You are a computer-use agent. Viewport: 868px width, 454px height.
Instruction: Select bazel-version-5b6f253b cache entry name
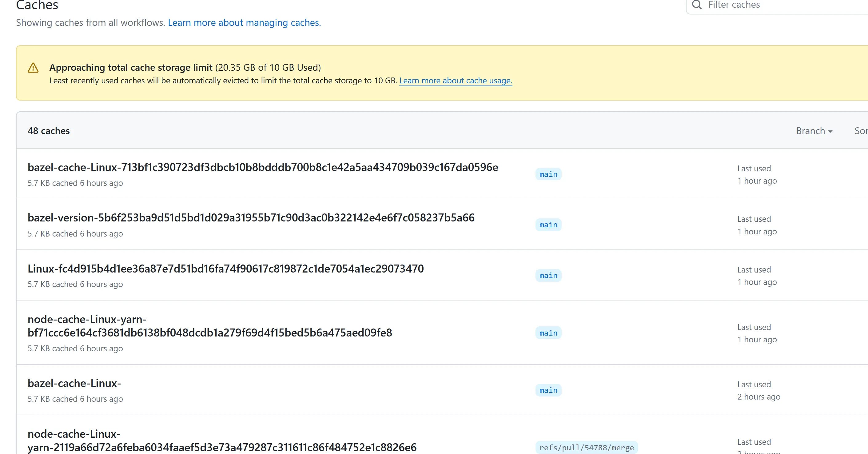251,218
